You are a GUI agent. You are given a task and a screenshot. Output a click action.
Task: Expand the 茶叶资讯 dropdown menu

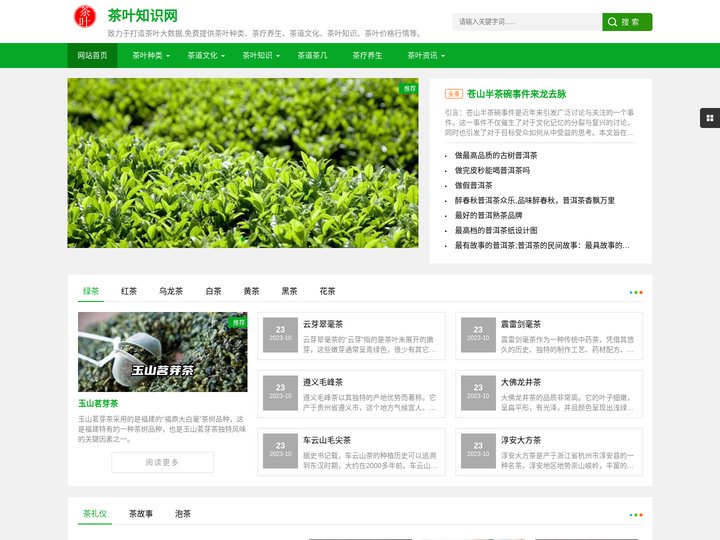tap(426, 56)
